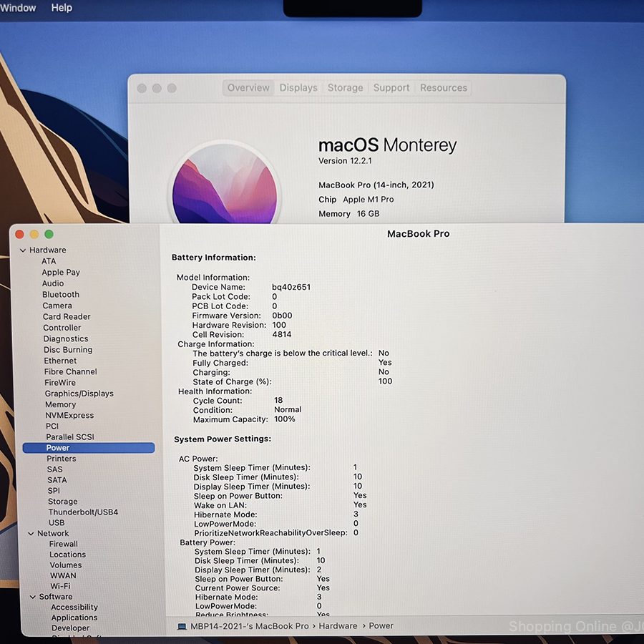Image resolution: width=644 pixels, height=644 pixels.
Task: Select Storage in the sidebar list
Action: click(62, 502)
